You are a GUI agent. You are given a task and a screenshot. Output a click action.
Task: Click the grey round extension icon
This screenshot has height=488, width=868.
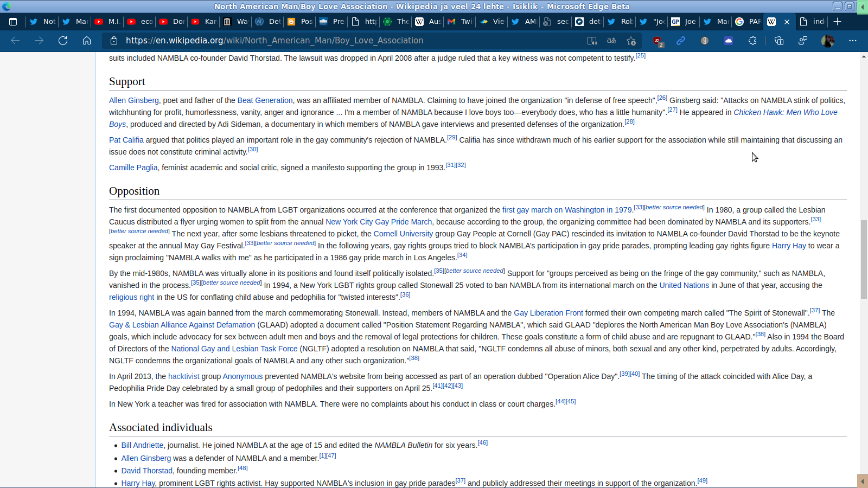pos(705,41)
